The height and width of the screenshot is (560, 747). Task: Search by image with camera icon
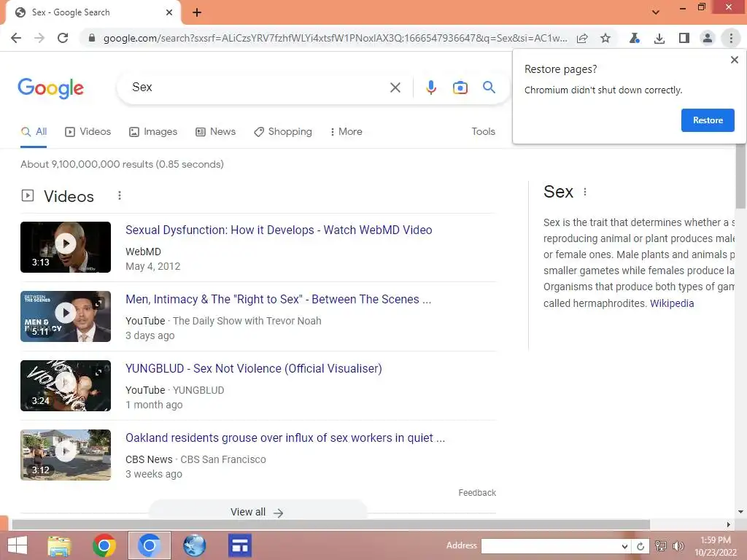(460, 87)
